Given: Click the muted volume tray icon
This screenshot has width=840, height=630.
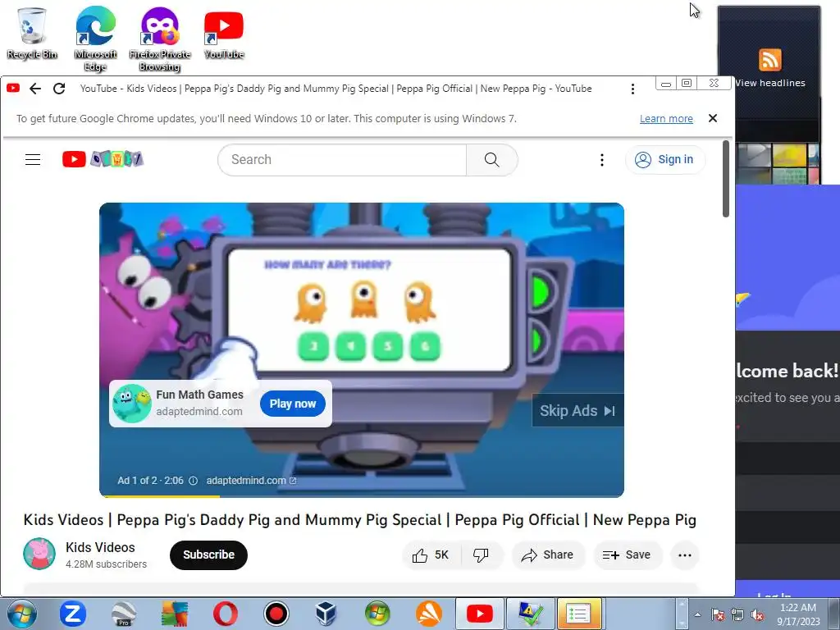Looking at the screenshot, I should [x=757, y=614].
